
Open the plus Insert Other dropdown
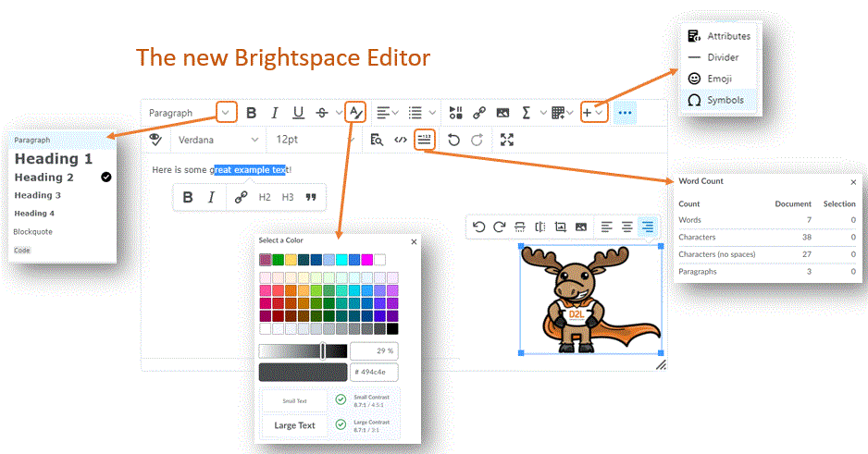[x=593, y=112]
